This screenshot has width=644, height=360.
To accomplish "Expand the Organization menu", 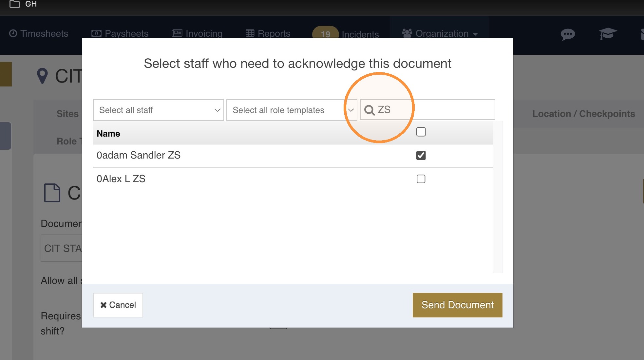I will click(440, 33).
